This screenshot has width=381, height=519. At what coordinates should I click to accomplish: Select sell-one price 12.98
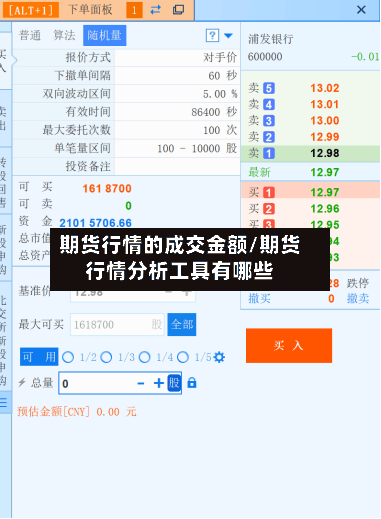click(x=325, y=153)
